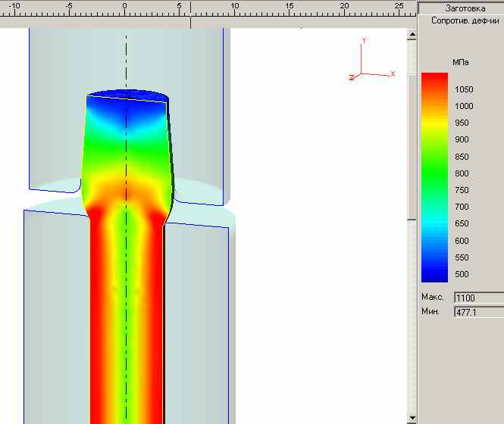Viewport: 504px width, 424px height.
Task: Click the blue top face of the workpiece
Action: click(129, 95)
